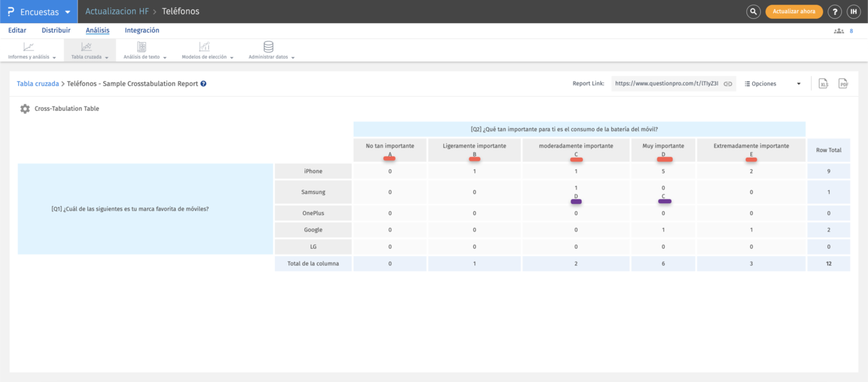The image size is (868, 382).
Task: Export report as XLS file
Action: [x=823, y=84]
